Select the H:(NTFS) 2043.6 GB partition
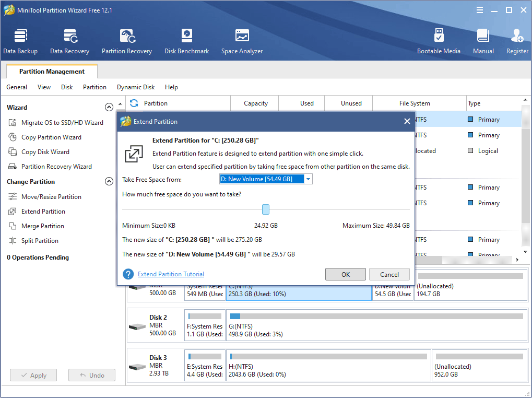 click(328, 366)
